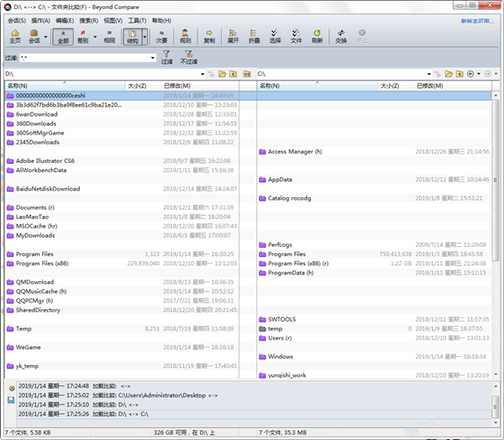Click the 主页 (Home) toolbar icon
Image resolution: width=504 pixels, height=440 pixels.
point(15,35)
